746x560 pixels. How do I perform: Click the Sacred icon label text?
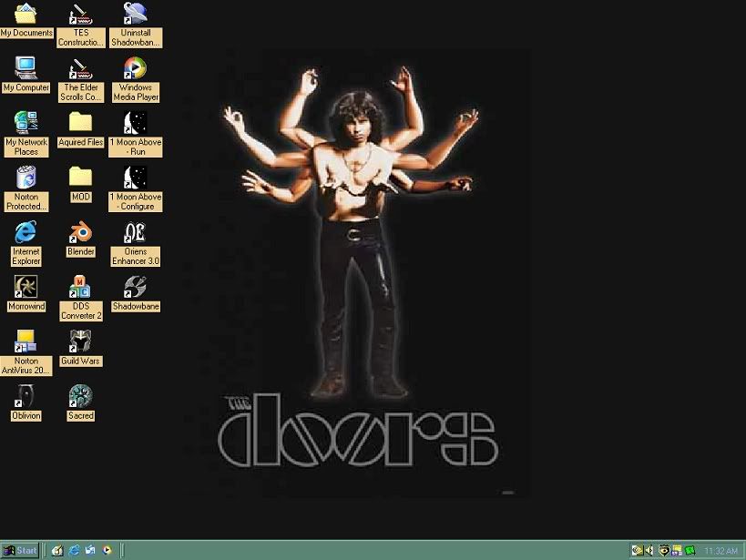click(x=80, y=415)
